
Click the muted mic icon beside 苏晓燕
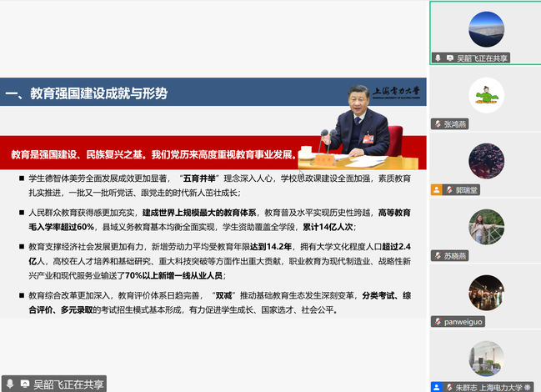(x=438, y=256)
